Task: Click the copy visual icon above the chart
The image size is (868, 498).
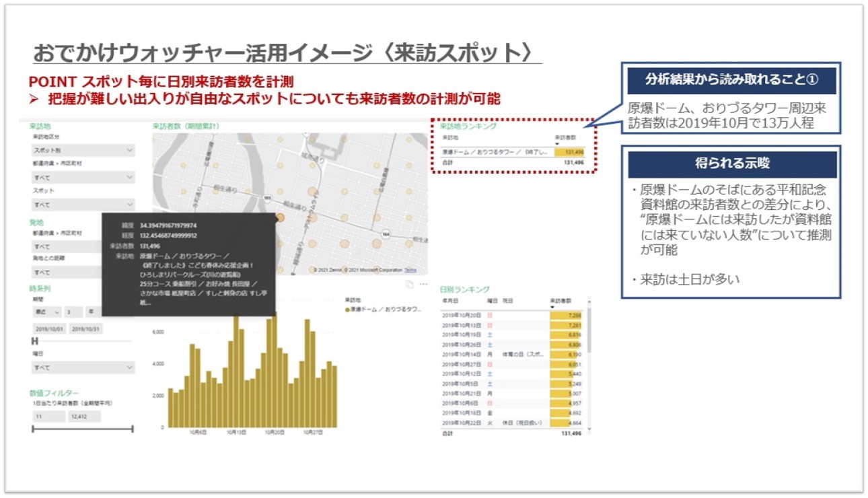Action: point(409,285)
